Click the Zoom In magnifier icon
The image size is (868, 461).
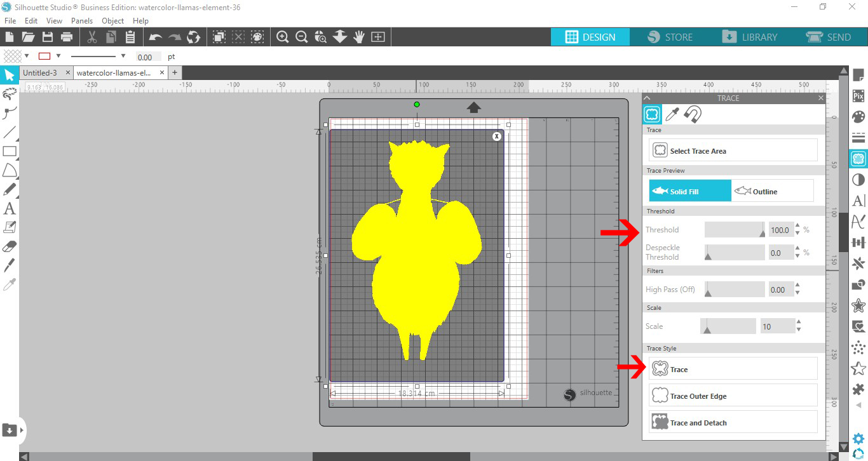click(x=283, y=37)
